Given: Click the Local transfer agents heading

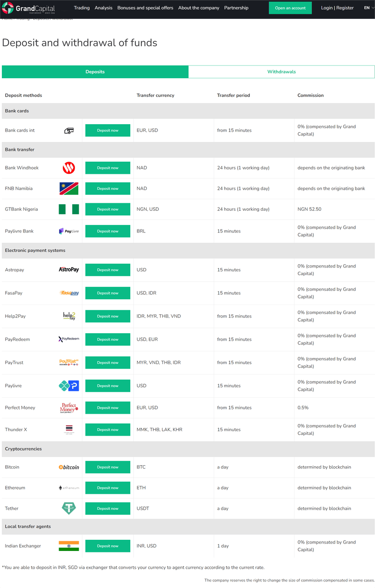Looking at the screenshot, I should tap(28, 527).
